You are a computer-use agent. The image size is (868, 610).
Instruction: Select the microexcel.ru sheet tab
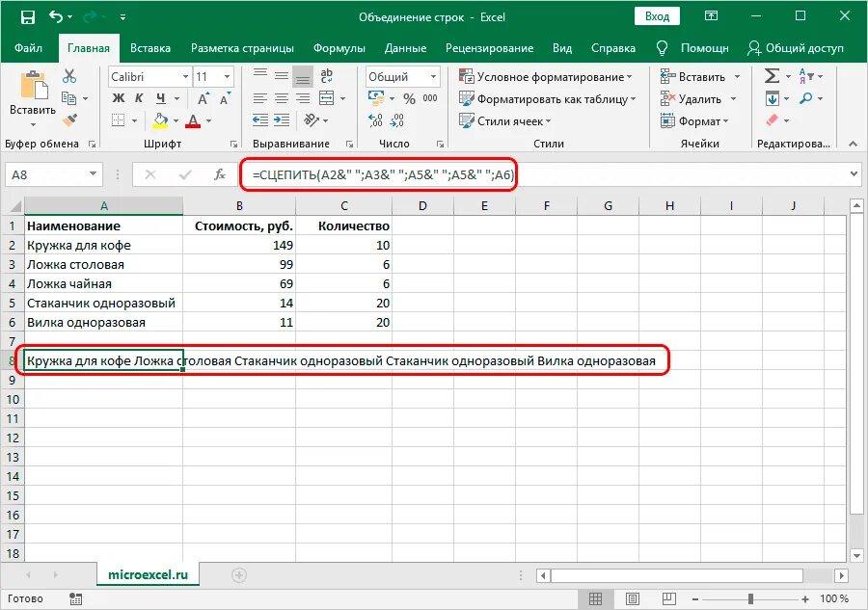pyautogui.click(x=148, y=574)
